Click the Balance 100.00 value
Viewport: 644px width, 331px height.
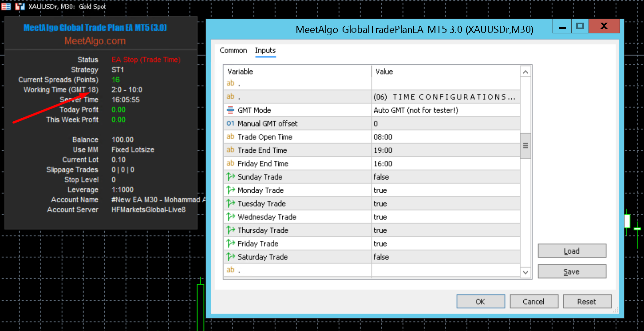(122, 140)
